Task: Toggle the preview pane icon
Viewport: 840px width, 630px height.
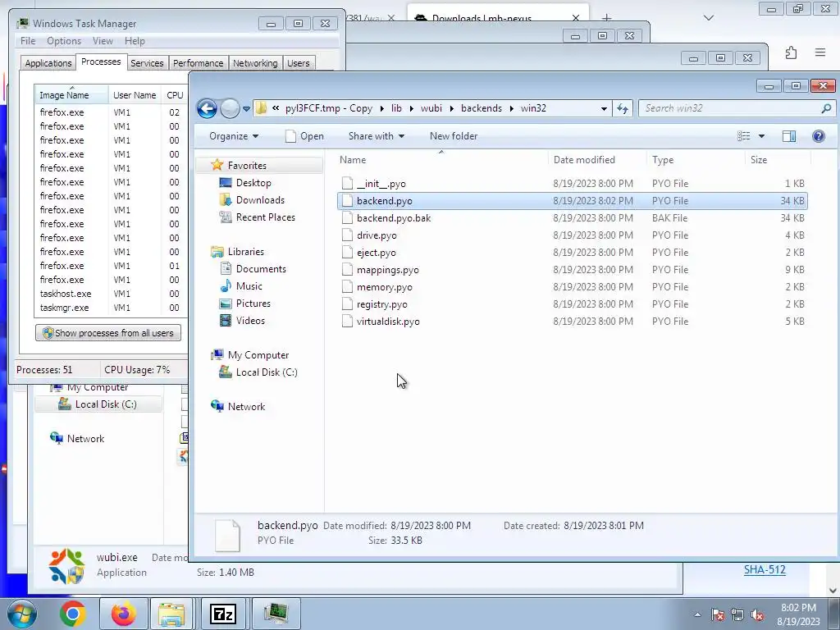Action: tap(789, 136)
